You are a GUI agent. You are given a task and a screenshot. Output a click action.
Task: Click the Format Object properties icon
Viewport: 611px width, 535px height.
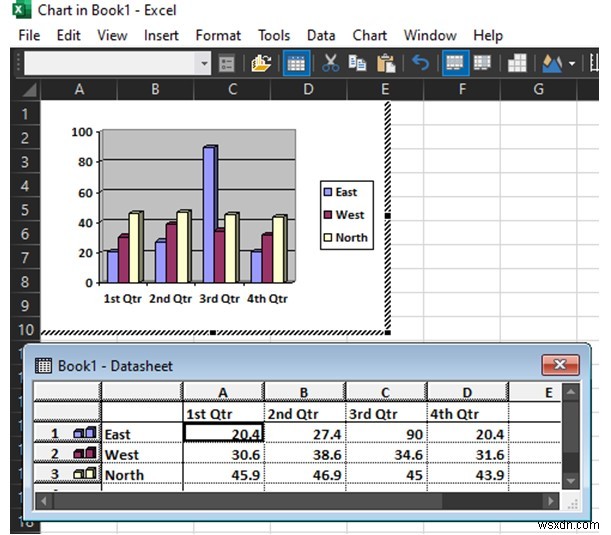pyautogui.click(x=226, y=63)
